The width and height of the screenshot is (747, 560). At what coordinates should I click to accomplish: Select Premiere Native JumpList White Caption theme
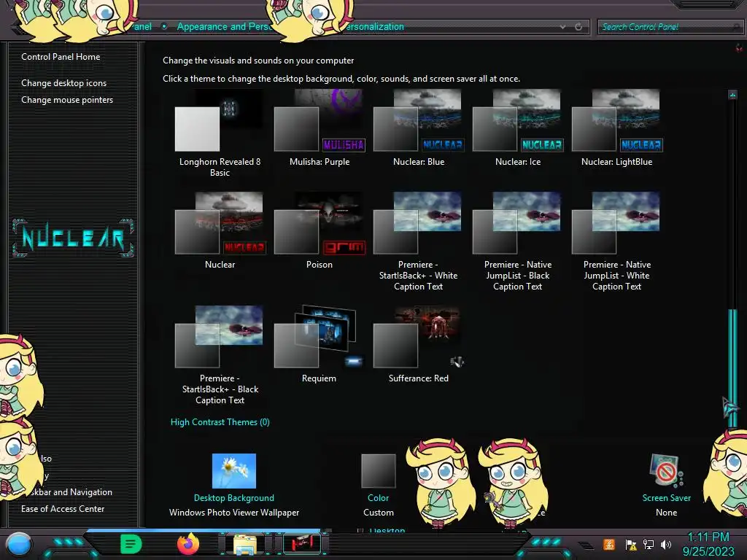pyautogui.click(x=617, y=242)
